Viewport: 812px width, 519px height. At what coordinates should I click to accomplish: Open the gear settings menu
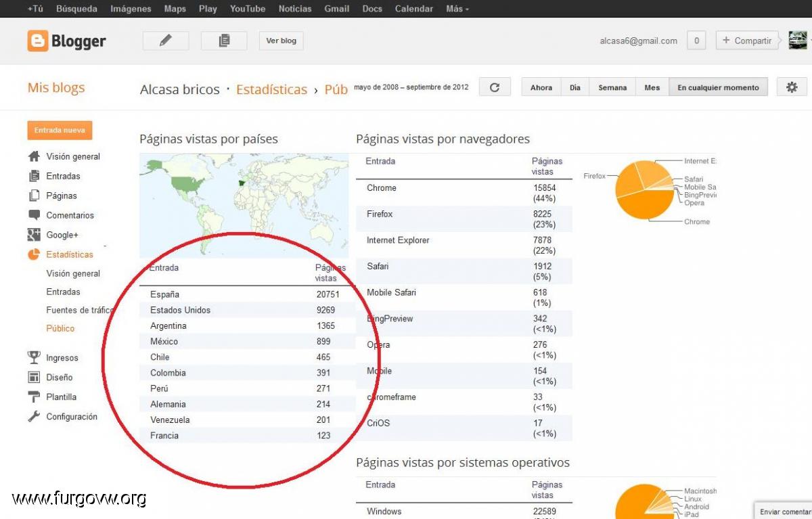tap(792, 87)
